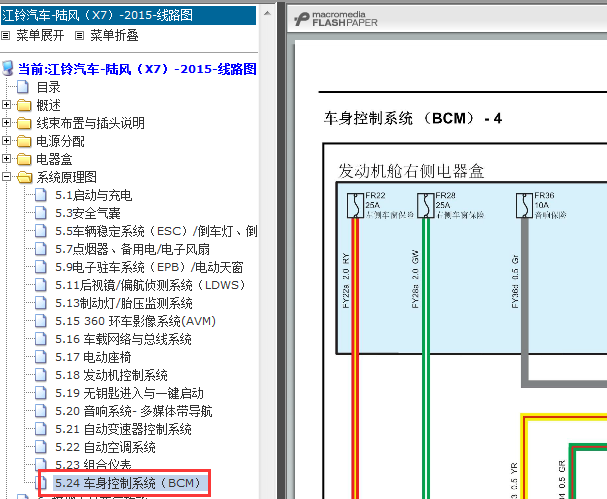Image resolution: width=607 pixels, height=499 pixels.
Task: Open 5.16 车载网络与总线系统 diagram
Action: (123, 339)
